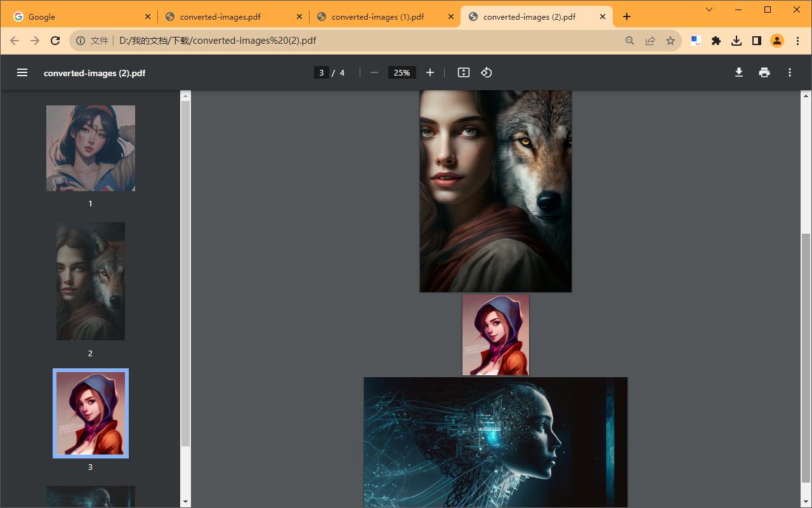This screenshot has height=508, width=812.
Task: Click sidebar scrollbar down arrow
Action: click(x=186, y=502)
